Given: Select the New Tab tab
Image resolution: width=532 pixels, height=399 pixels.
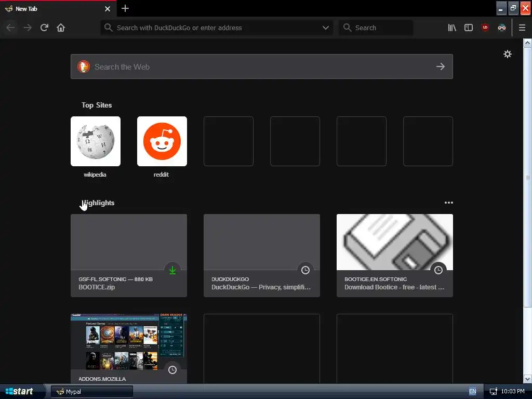Looking at the screenshot, I should coord(58,9).
